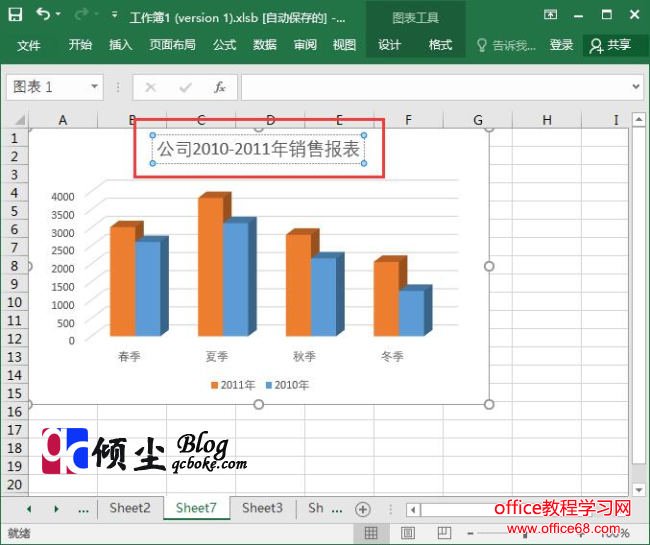Click the vertical scrollbar up arrow
The width and height of the screenshot is (650, 545).
(x=638, y=120)
